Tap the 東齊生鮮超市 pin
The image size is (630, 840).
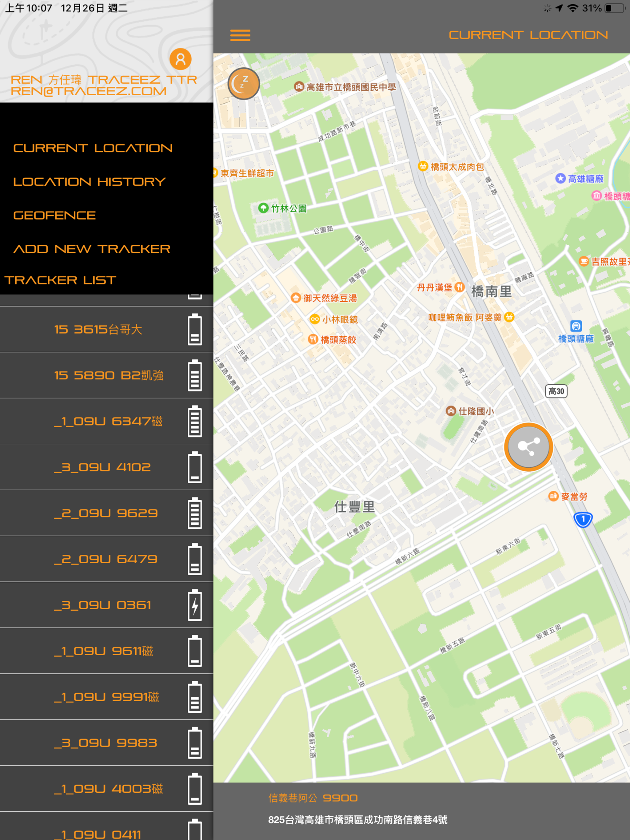pos(215,173)
